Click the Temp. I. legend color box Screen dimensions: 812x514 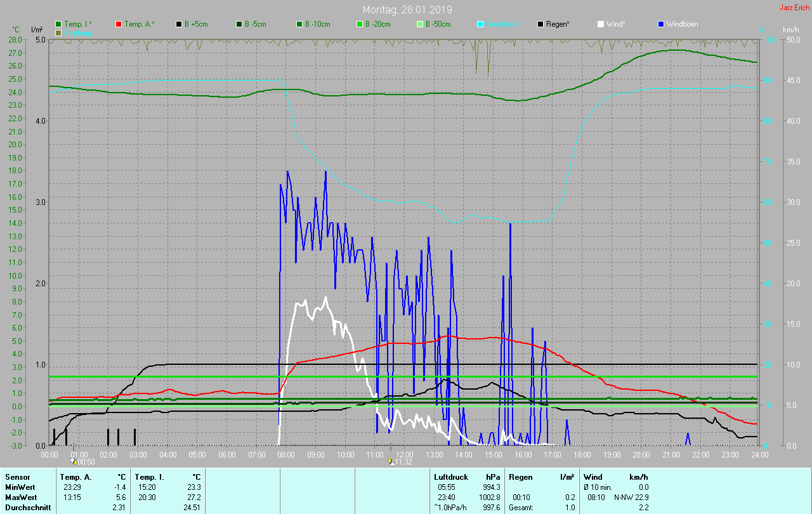pyautogui.click(x=59, y=24)
